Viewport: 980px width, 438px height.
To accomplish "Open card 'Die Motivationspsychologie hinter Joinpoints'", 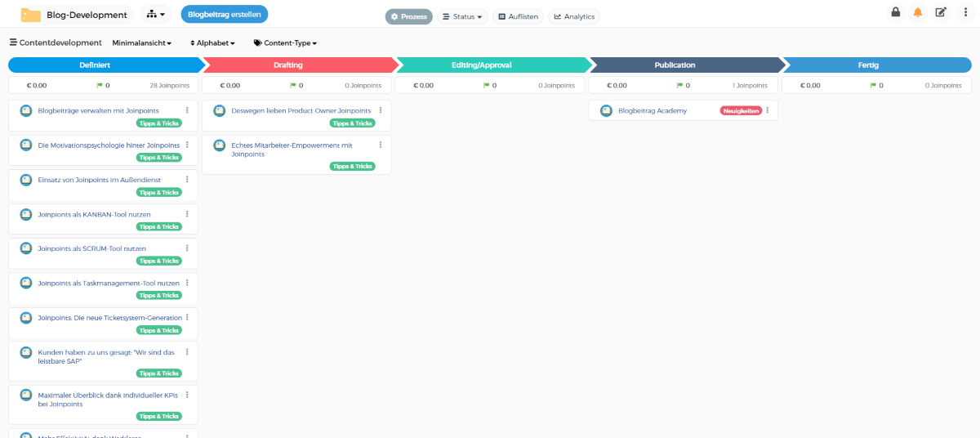I will [x=109, y=145].
